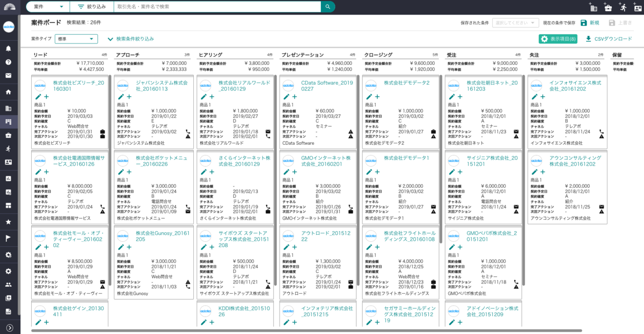Click the CSVダウンロード link

coord(609,39)
